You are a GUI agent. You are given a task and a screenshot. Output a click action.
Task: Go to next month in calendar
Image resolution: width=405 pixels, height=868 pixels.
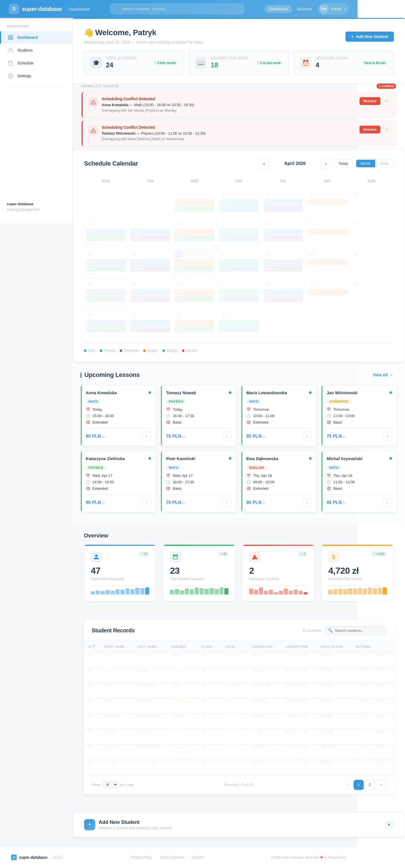point(326,163)
